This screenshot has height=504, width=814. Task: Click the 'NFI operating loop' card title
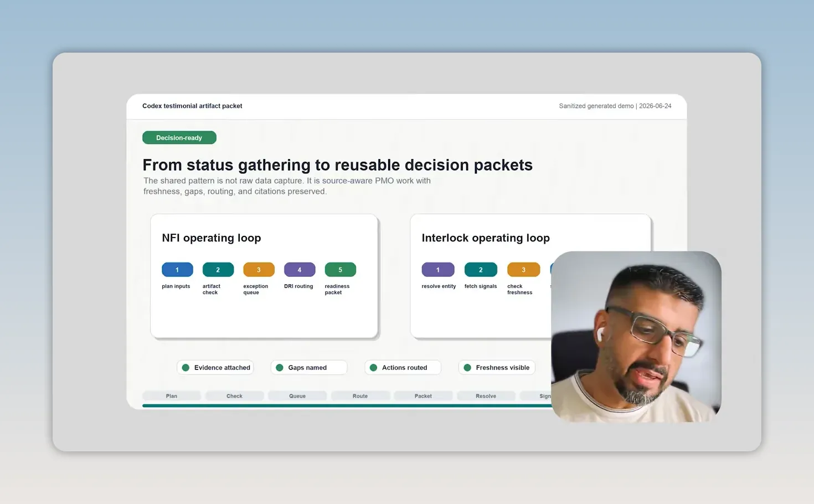pyautogui.click(x=212, y=238)
